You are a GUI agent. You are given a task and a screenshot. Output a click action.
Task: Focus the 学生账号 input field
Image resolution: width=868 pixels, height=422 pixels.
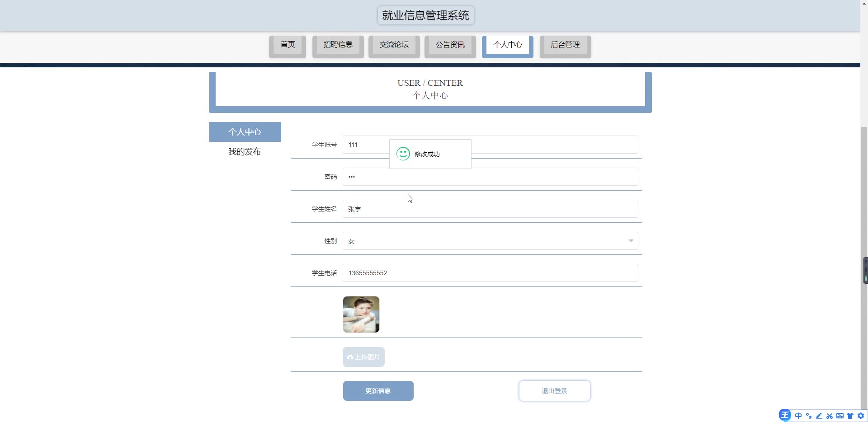click(x=490, y=145)
